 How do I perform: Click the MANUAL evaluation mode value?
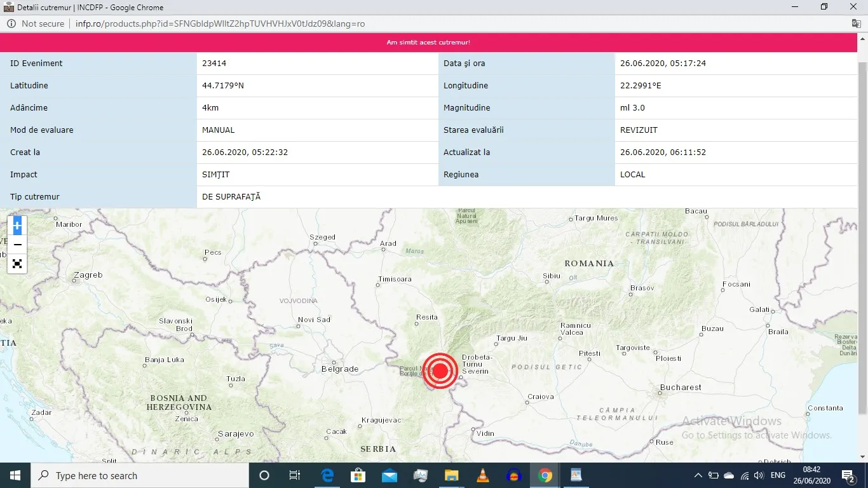point(219,130)
